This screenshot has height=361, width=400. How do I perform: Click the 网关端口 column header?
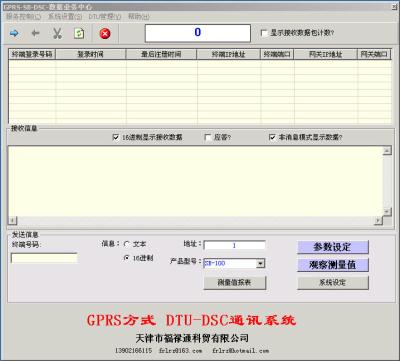tap(374, 54)
